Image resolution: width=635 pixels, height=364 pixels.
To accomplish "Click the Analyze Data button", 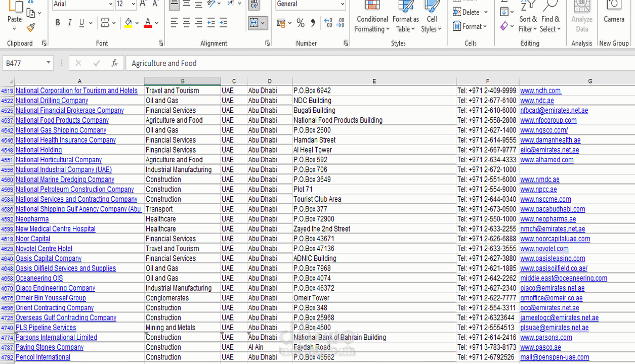I will click(x=582, y=17).
